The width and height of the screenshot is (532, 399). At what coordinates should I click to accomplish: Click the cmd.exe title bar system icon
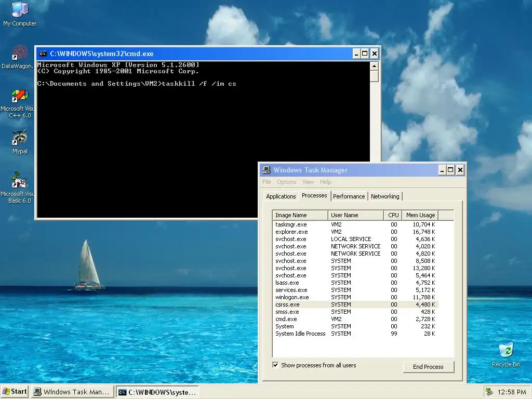click(x=43, y=54)
